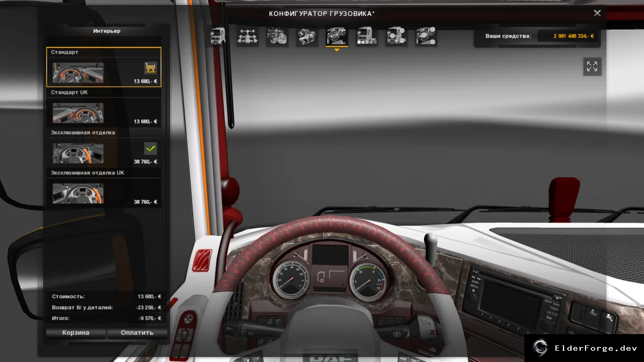Viewport: 644px width, 362px height.
Task: Click the Итого total label
Action: pos(61,318)
